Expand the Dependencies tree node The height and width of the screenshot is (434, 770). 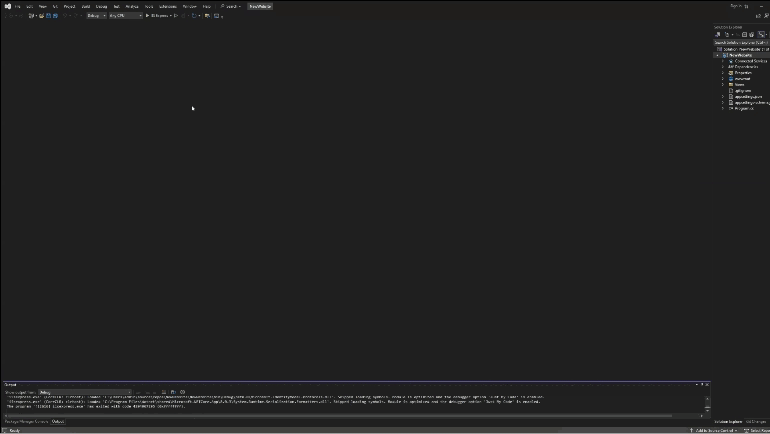[x=723, y=67]
